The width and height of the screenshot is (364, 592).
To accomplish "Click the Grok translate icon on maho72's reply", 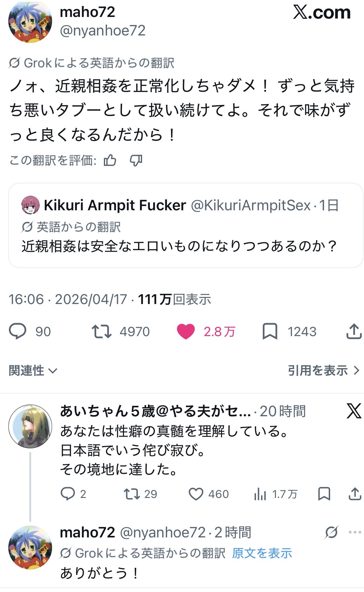I will click(331, 532).
